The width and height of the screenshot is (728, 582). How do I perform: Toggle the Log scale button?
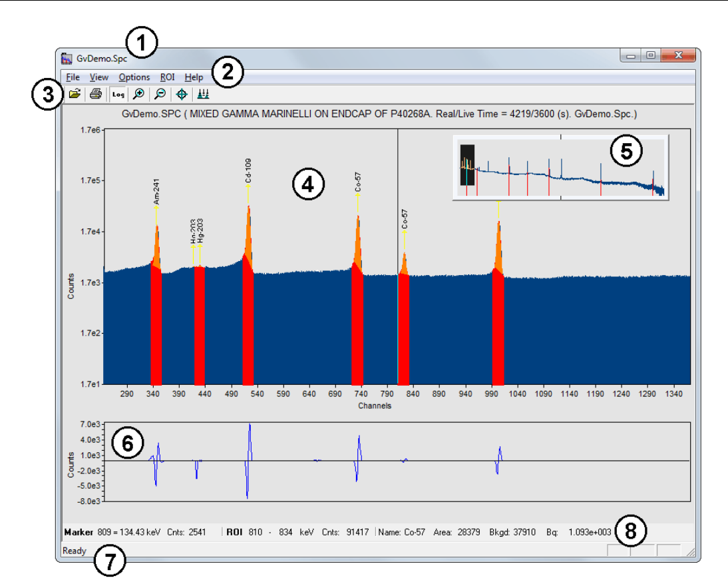(118, 95)
